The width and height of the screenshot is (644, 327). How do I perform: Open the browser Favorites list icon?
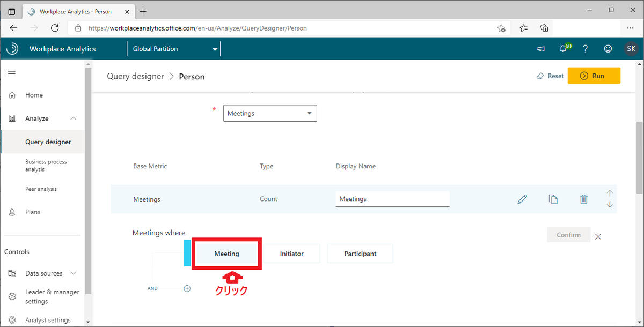pyautogui.click(x=524, y=28)
